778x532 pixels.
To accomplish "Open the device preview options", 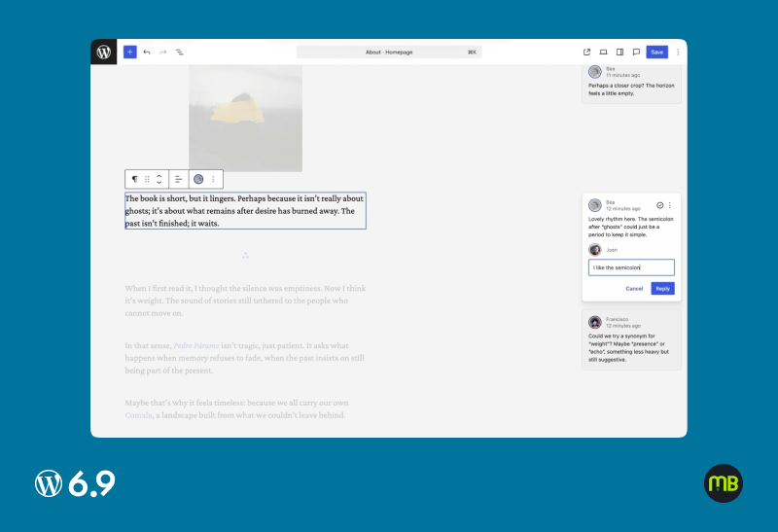I will pyautogui.click(x=603, y=53).
